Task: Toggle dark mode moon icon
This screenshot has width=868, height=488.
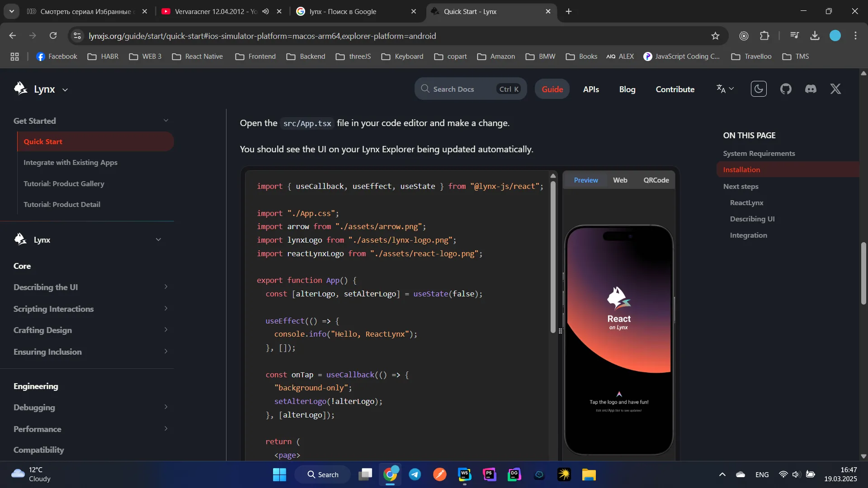Action: tap(759, 89)
